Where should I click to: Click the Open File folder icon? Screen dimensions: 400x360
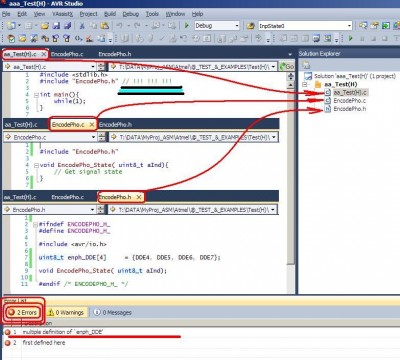coord(45,26)
